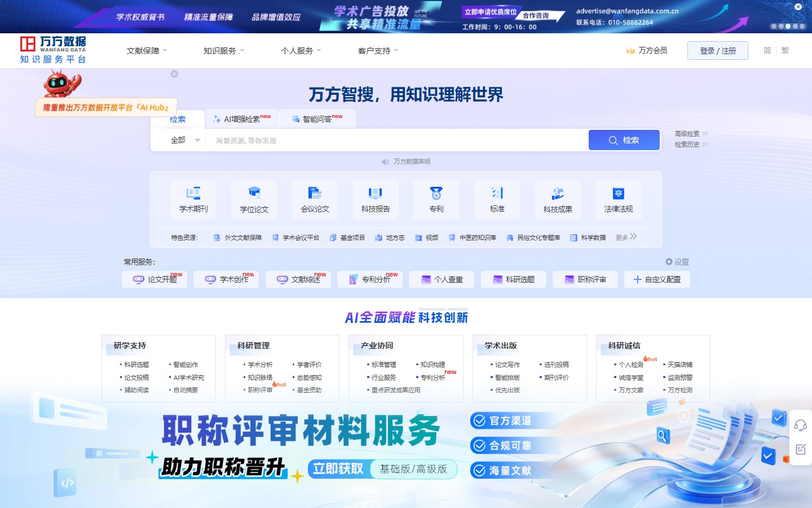Select the 检索 search tab
This screenshot has height=508, width=812.
(x=178, y=119)
